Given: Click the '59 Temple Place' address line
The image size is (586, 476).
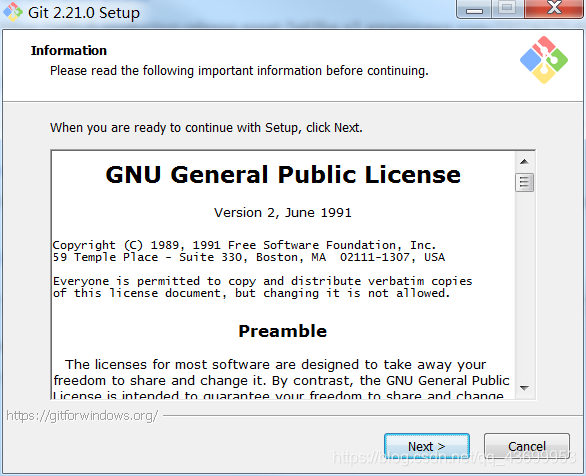Looking at the screenshot, I should (249, 257).
